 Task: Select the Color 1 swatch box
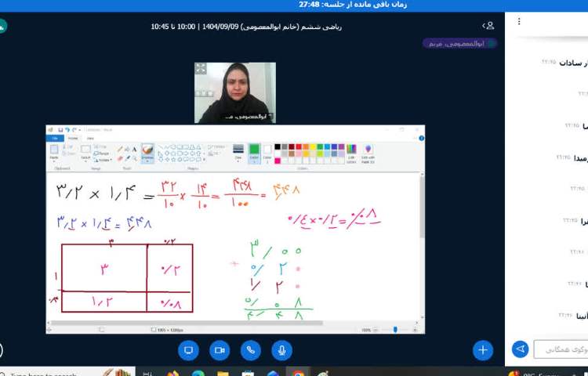click(254, 150)
